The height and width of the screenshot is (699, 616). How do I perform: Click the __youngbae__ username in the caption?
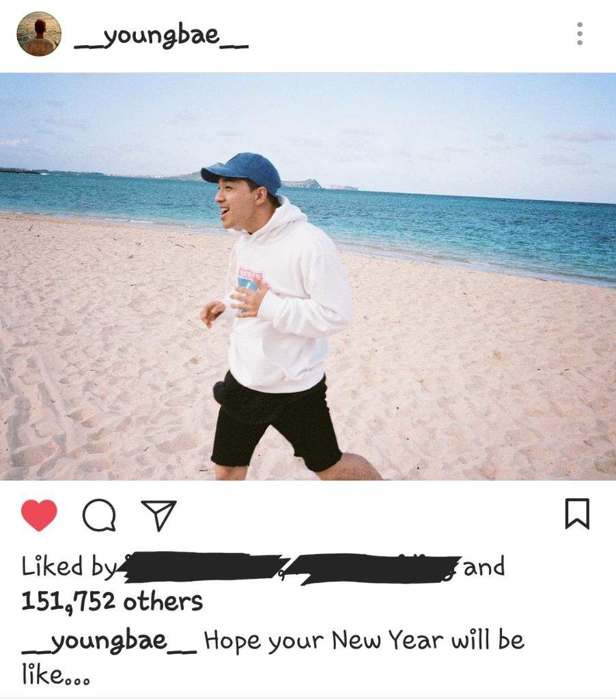point(109,642)
